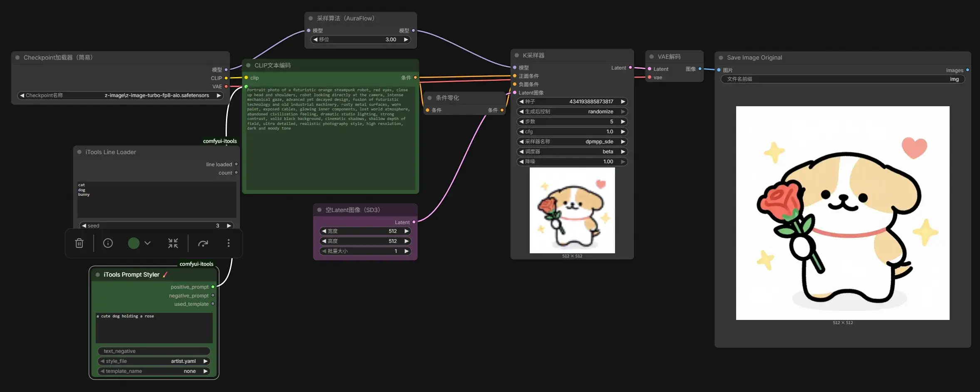Open 采样器名称 dpmpp_sde dropdown

click(572, 142)
